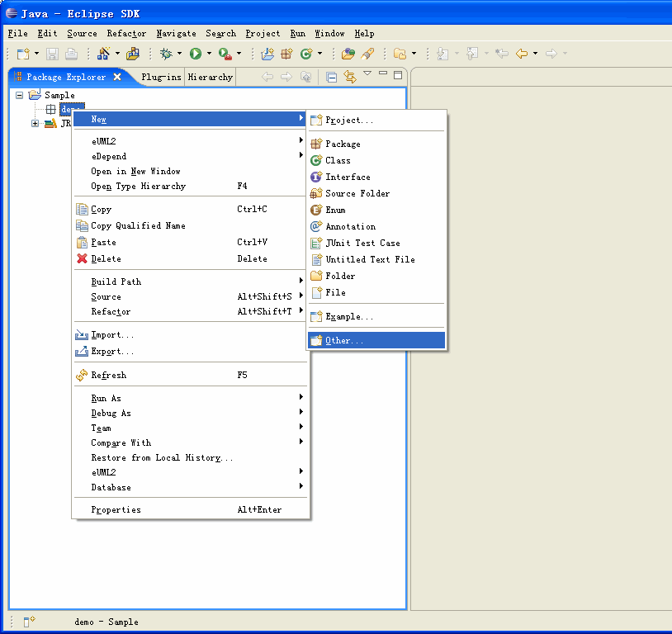Open the Package Explorer view menu triangle

pos(367,73)
